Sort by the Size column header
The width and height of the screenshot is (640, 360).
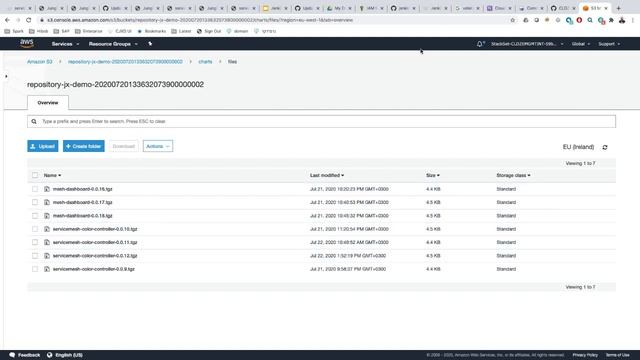(x=433, y=175)
